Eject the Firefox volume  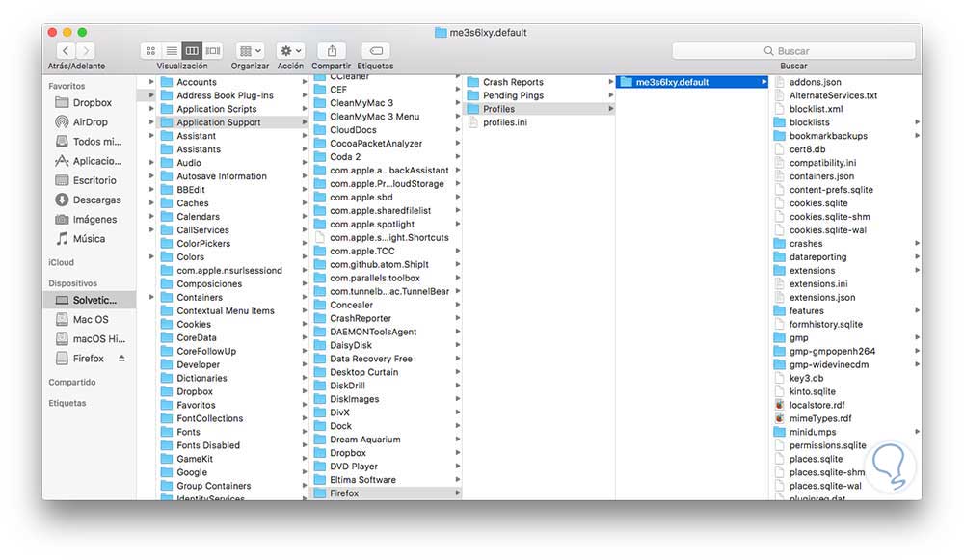coord(121,359)
